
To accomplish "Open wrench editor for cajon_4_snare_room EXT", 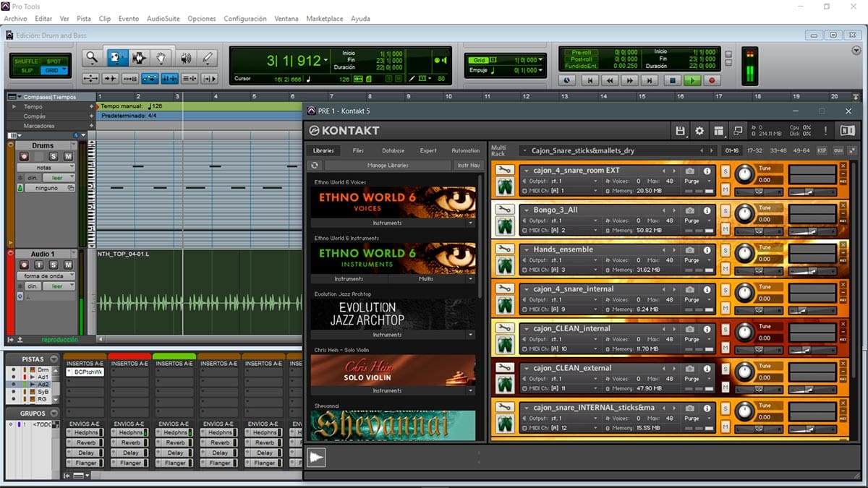I will (x=505, y=170).
